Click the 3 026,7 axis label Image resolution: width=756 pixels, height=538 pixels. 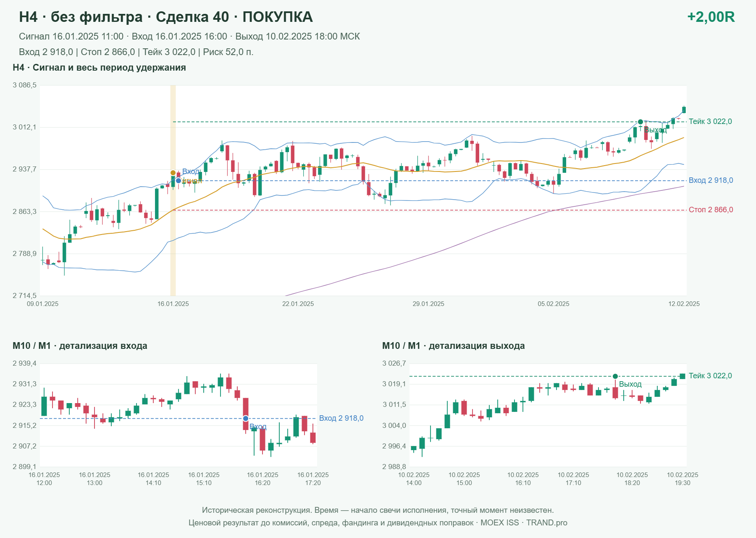[x=394, y=364]
